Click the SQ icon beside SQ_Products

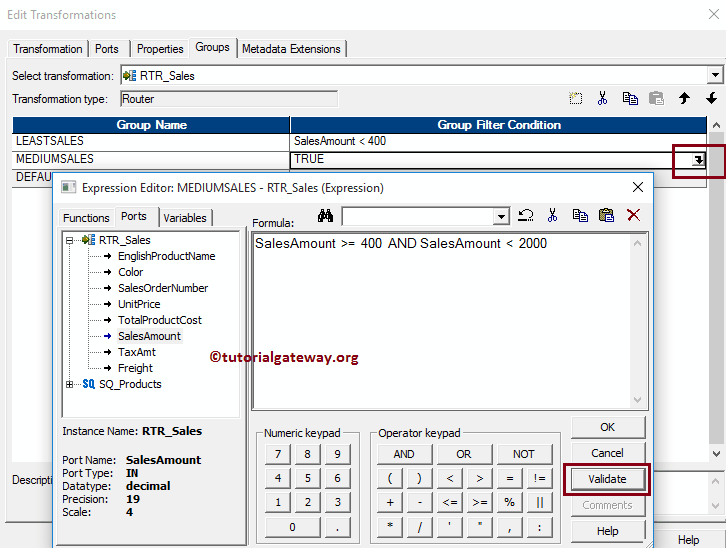click(88, 384)
